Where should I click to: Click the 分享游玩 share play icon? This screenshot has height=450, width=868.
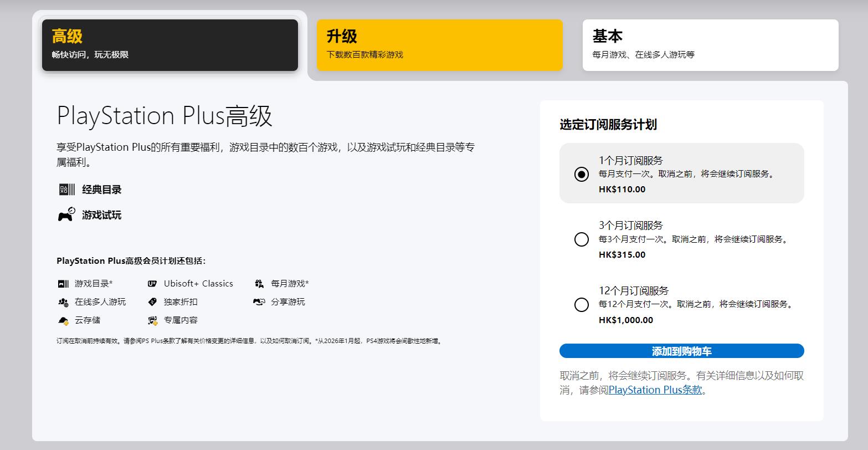[x=259, y=302]
